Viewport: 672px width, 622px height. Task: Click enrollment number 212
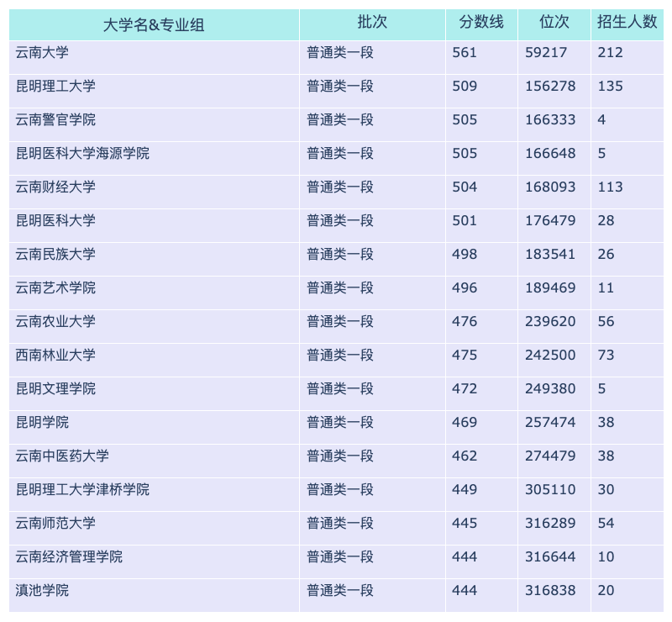pos(611,53)
